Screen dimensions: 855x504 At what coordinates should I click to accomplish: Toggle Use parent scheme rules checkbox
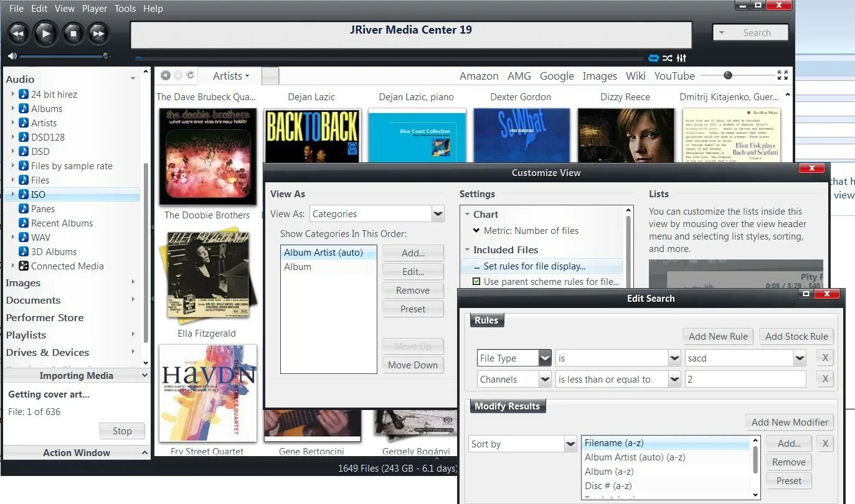pyautogui.click(x=476, y=281)
